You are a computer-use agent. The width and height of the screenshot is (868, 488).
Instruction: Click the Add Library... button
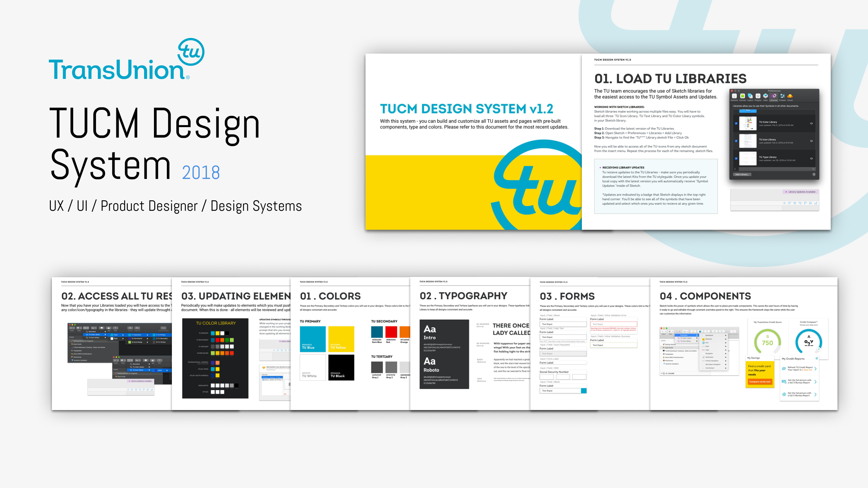click(x=742, y=175)
